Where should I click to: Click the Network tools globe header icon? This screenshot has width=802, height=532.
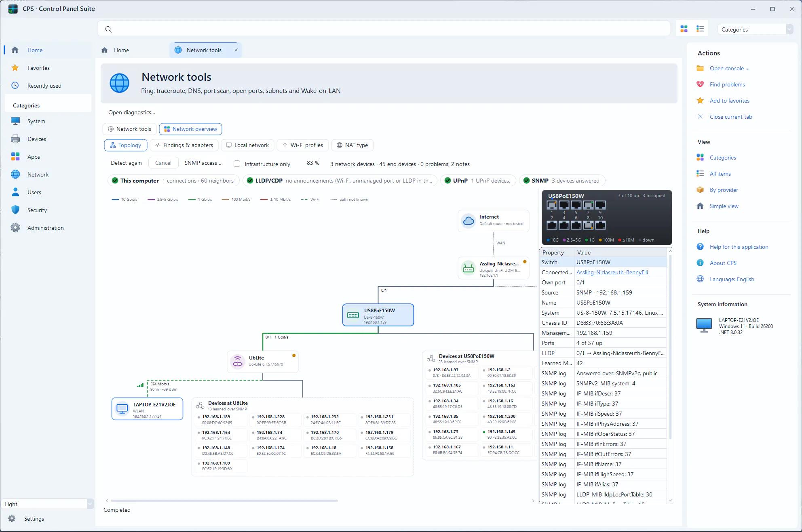120,83
